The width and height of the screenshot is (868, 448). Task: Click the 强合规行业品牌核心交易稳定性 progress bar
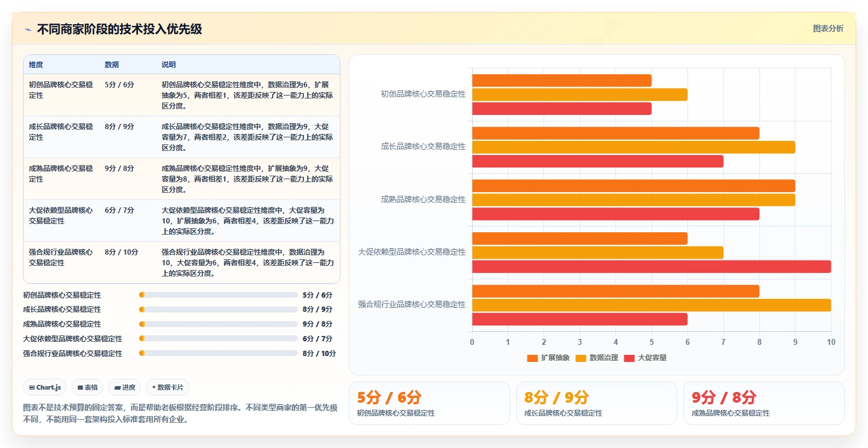pyautogui.click(x=218, y=354)
